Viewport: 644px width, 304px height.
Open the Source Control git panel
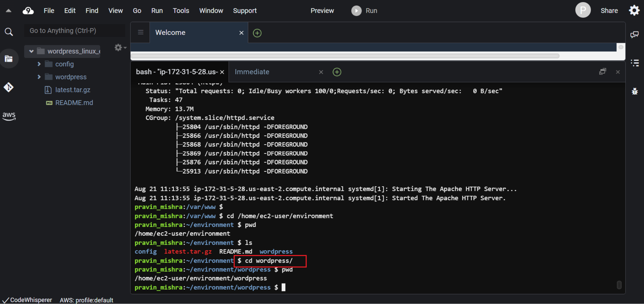click(9, 87)
